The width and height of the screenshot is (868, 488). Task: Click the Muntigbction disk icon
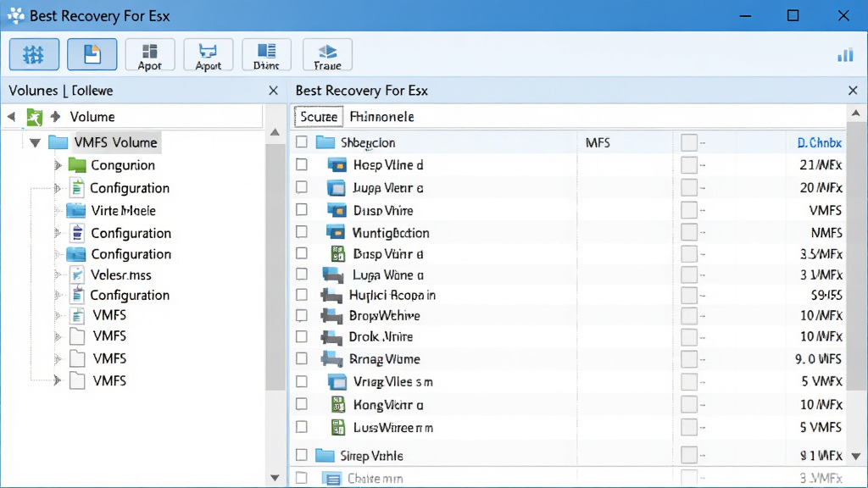pos(336,232)
